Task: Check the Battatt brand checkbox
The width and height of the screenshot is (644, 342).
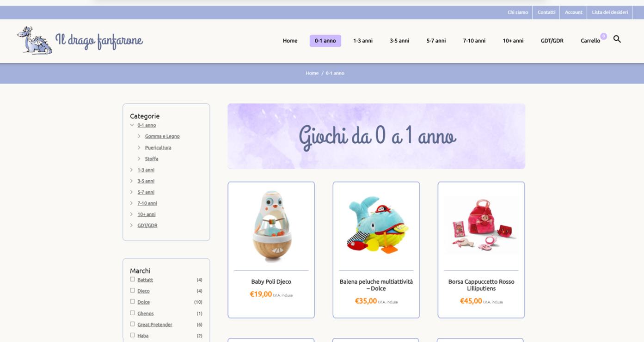Action: click(x=132, y=279)
